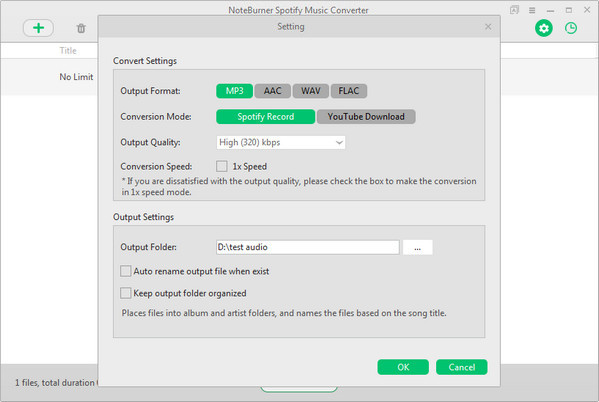Browse for output folder with ... button

pyautogui.click(x=418, y=247)
